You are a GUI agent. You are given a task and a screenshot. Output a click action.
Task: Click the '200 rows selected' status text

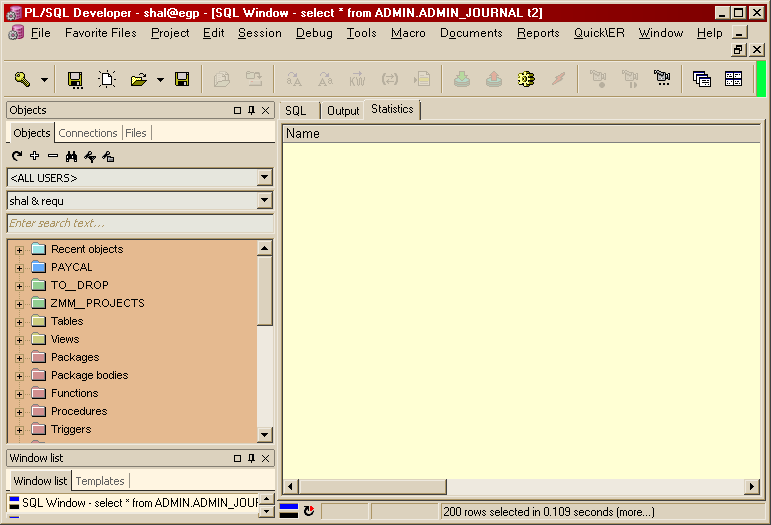549,512
